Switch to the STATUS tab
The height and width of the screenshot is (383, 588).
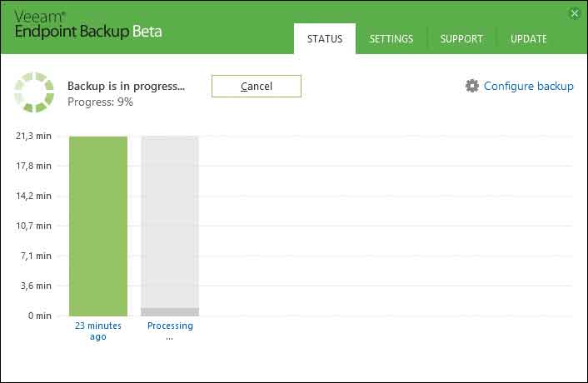coord(325,38)
